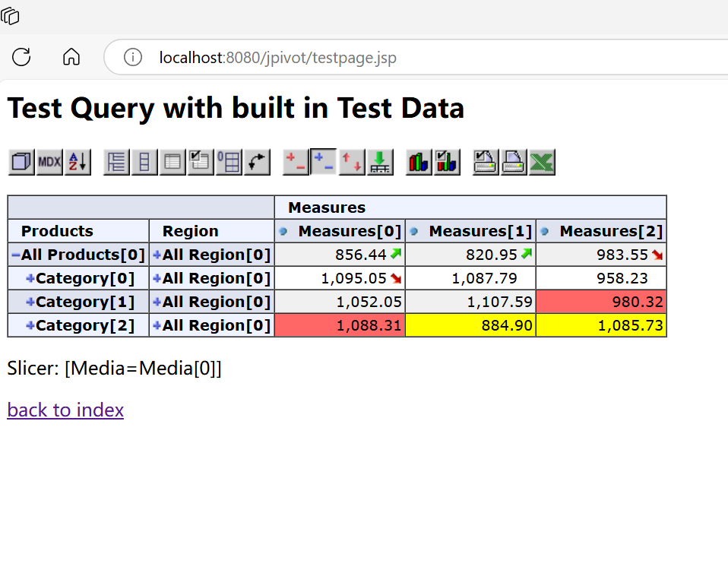This screenshot has height=570, width=728.
Task: Export table to Excel
Action: click(542, 162)
